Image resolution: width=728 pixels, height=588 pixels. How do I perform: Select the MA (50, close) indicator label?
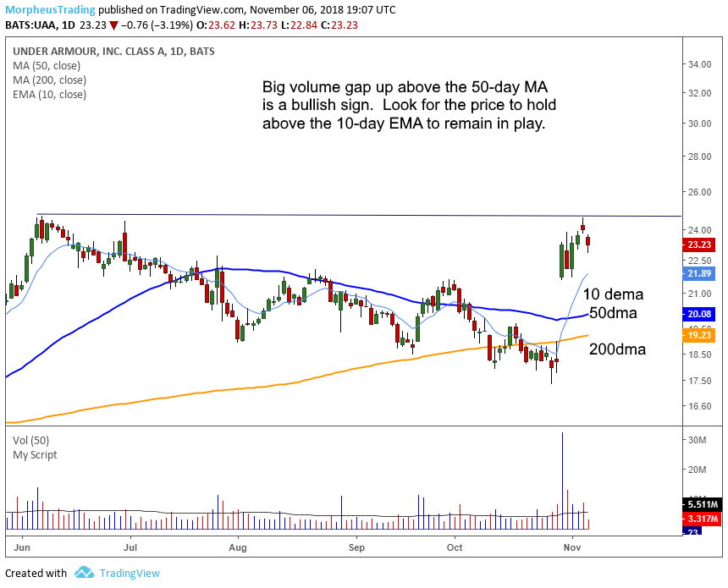click(47, 66)
